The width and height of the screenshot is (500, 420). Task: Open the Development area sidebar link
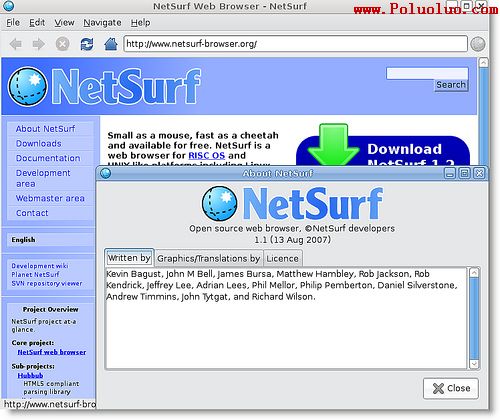[x=43, y=178]
